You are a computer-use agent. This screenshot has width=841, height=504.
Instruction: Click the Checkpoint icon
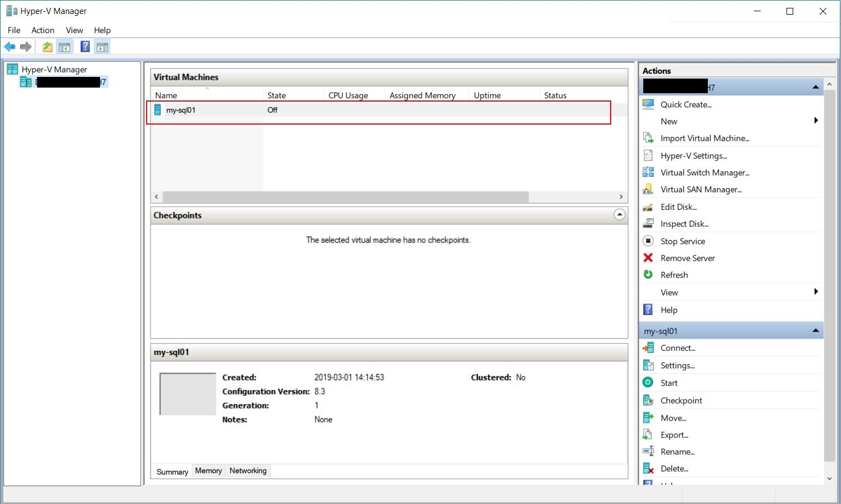click(x=648, y=400)
